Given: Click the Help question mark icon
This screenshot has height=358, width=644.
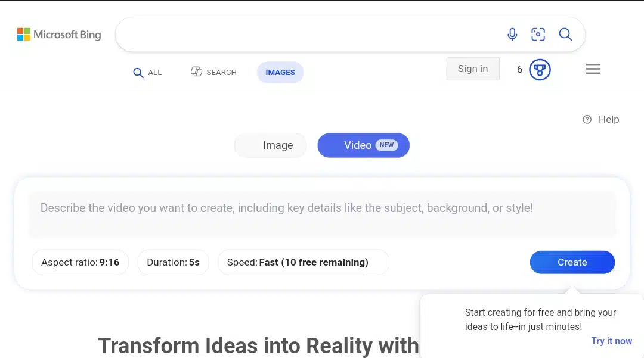Looking at the screenshot, I should click(587, 119).
